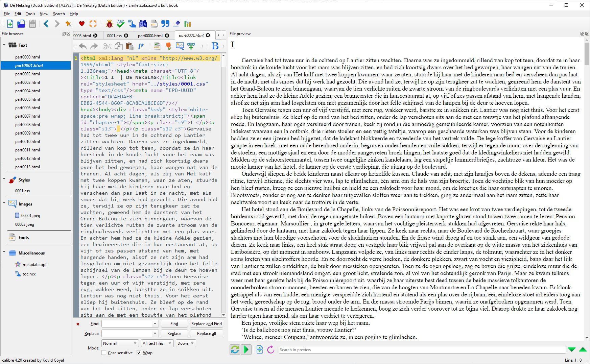Click the save floppy disk icon
The width and height of the screenshot is (590, 364).
[x=32, y=24]
